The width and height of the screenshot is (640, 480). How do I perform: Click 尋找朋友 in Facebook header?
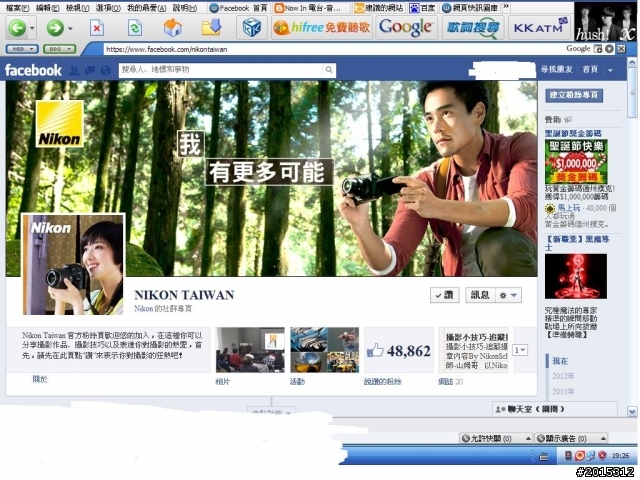click(x=556, y=69)
